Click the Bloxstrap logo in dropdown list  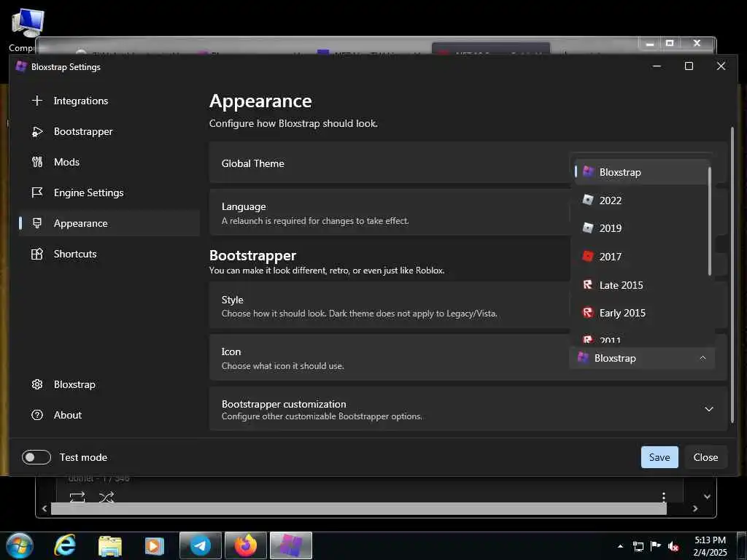click(x=588, y=172)
